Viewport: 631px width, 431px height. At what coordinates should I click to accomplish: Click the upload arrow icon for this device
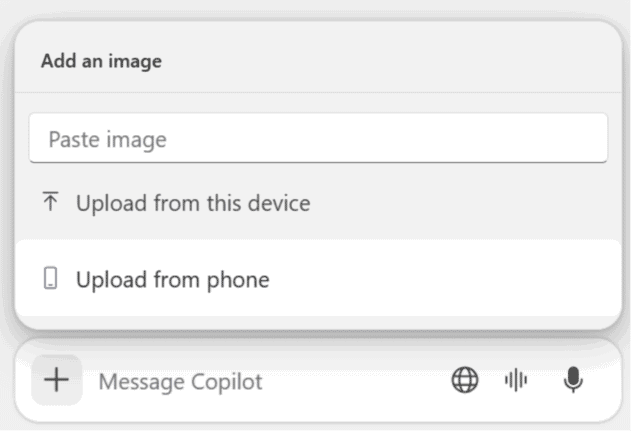pyautogui.click(x=51, y=203)
